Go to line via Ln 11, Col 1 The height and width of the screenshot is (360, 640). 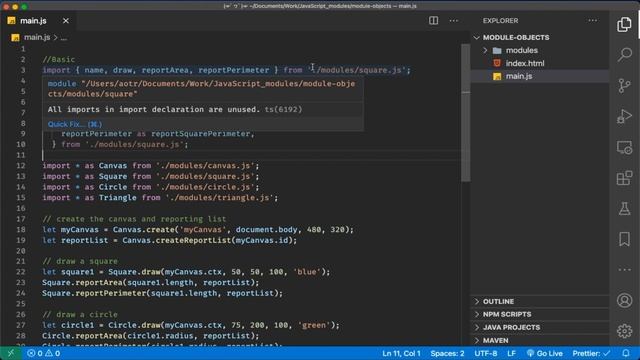tap(401, 353)
